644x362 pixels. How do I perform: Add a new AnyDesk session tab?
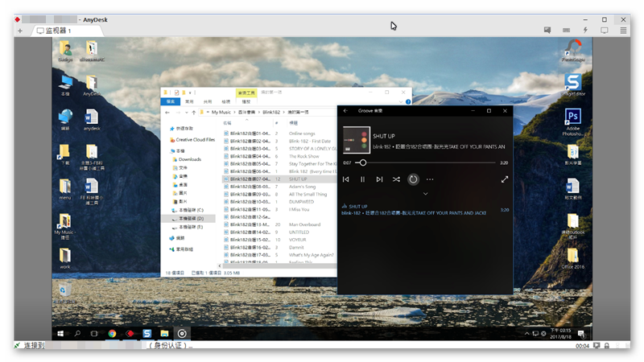tap(20, 31)
